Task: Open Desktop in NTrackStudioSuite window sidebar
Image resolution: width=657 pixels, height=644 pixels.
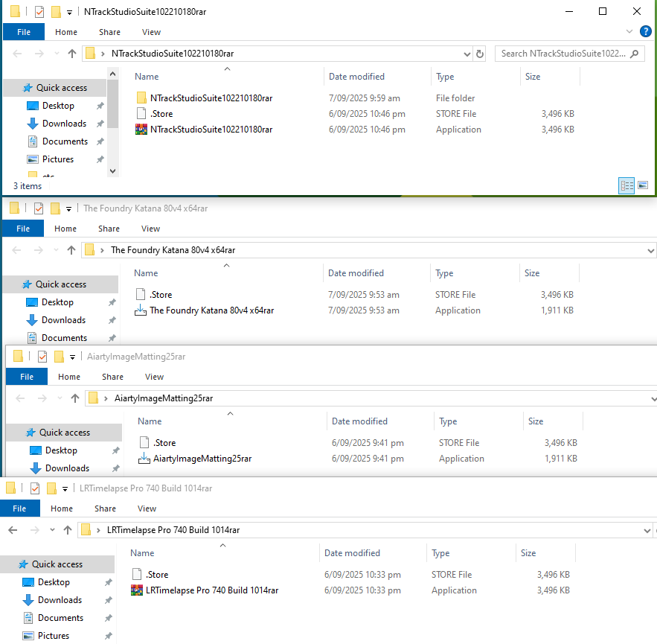Action: [x=58, y=106]
